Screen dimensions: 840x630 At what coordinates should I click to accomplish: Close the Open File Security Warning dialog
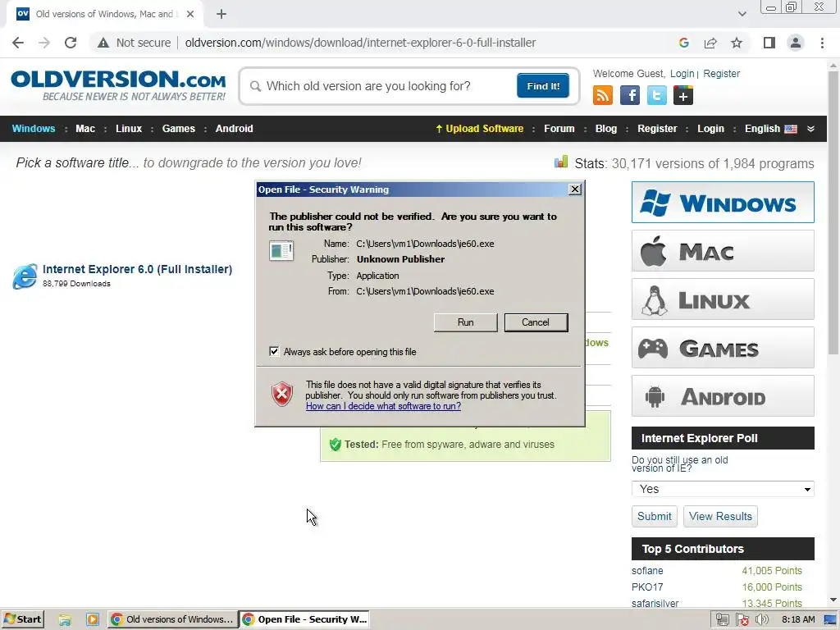point(575,189)
